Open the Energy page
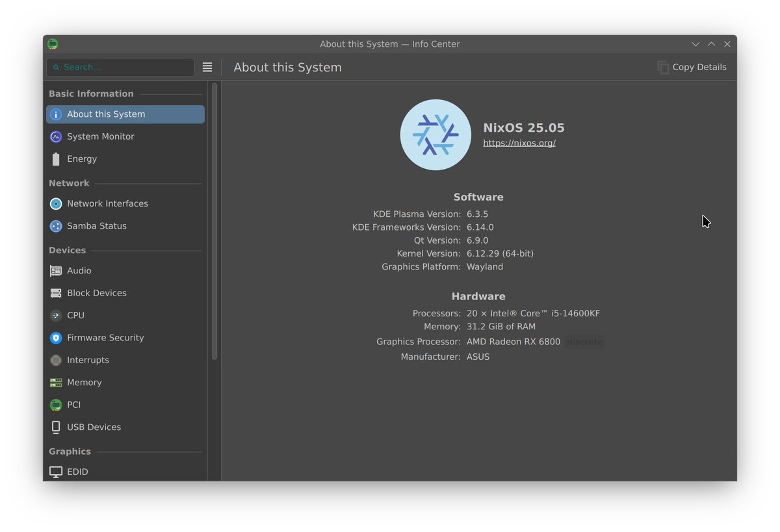The height and width of the screenshot is (532, 780). (125, 159)
